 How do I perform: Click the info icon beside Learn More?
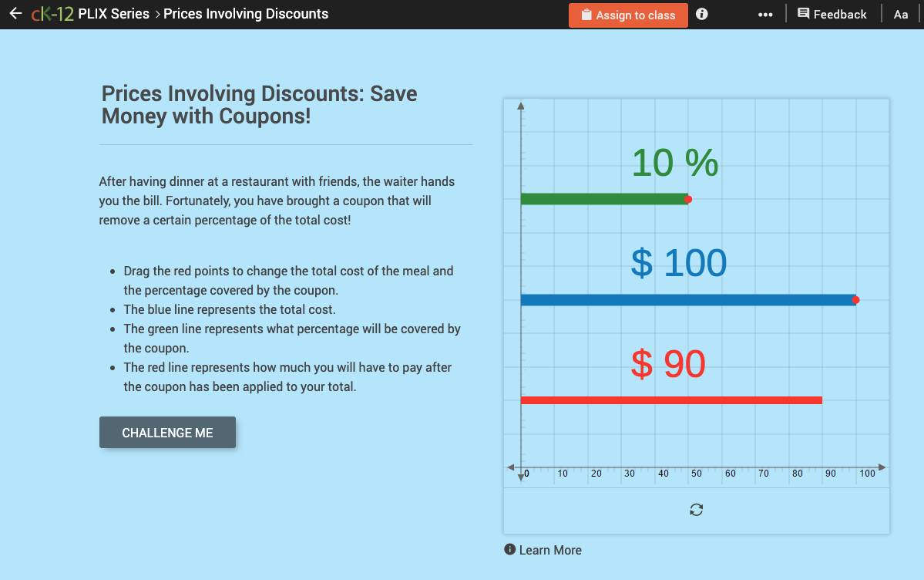click(511, 550)
